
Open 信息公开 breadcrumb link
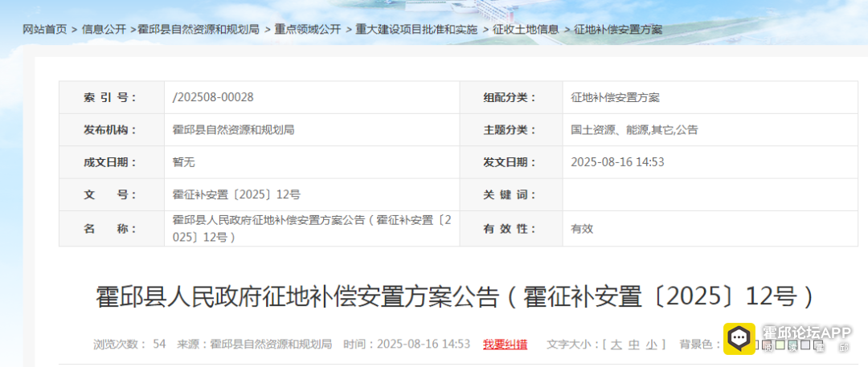tap(104, 29)
